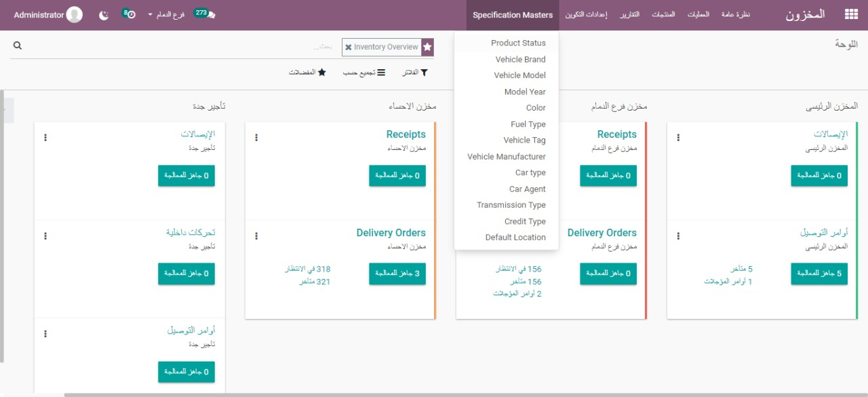
Task: Open the apps grid menu icon
Action: pyautogui.click(x=850, y=14)
